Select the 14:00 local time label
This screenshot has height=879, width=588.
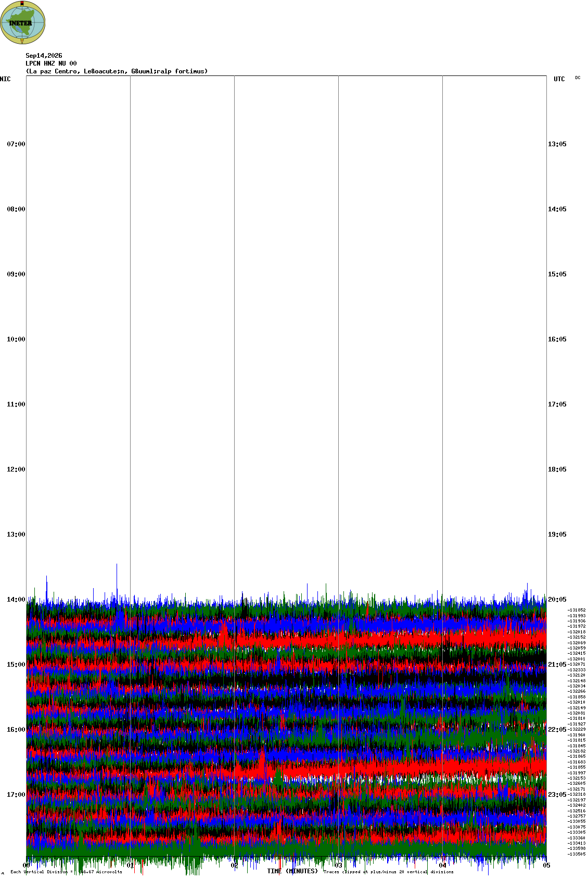tap(16, 600)
